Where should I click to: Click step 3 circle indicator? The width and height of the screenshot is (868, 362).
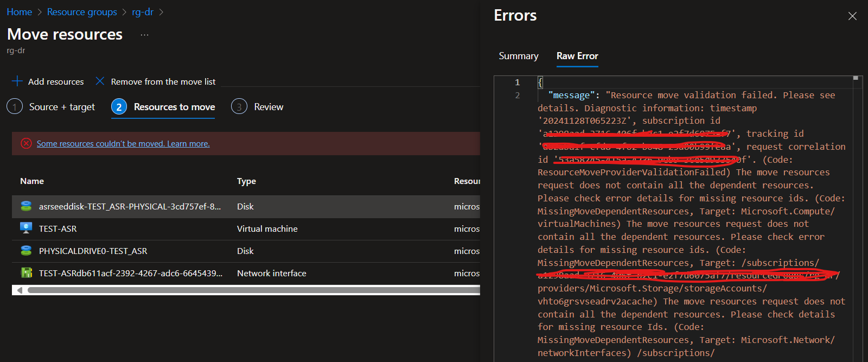click(x=239, y=107)
